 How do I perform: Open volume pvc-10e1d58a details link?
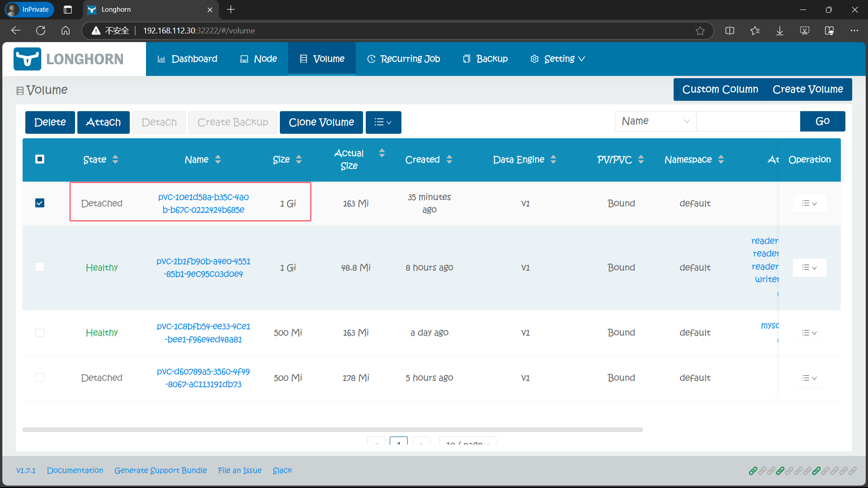coord(203,203)
